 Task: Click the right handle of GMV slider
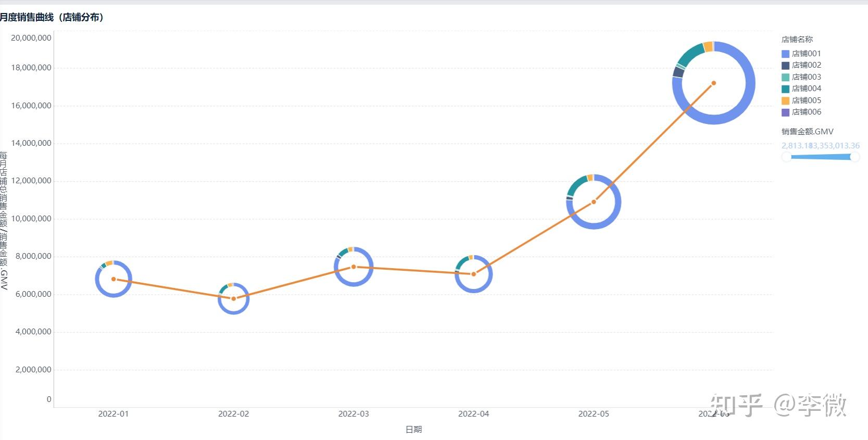[854, 157]
